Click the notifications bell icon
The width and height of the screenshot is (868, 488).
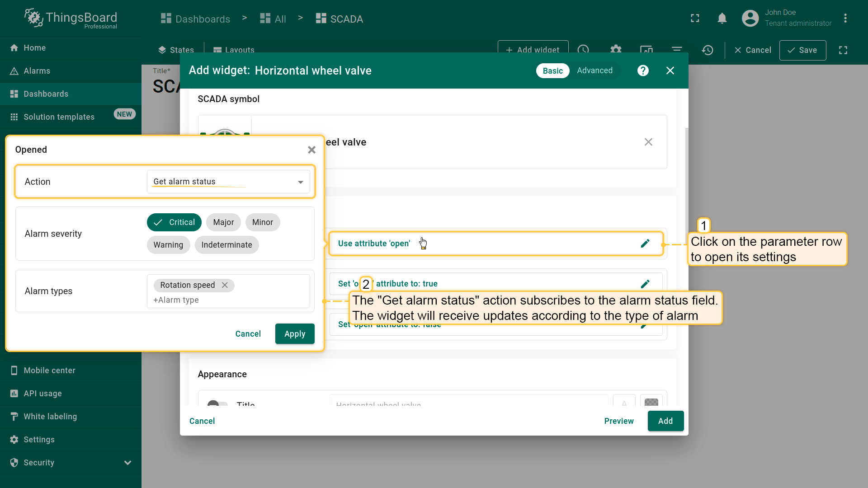(x=722, y=18)
